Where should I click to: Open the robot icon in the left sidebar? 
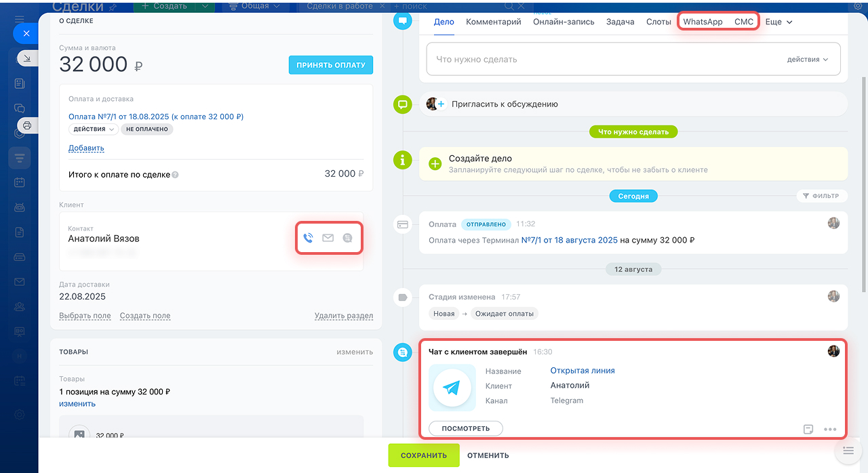[x=20, y=207]
